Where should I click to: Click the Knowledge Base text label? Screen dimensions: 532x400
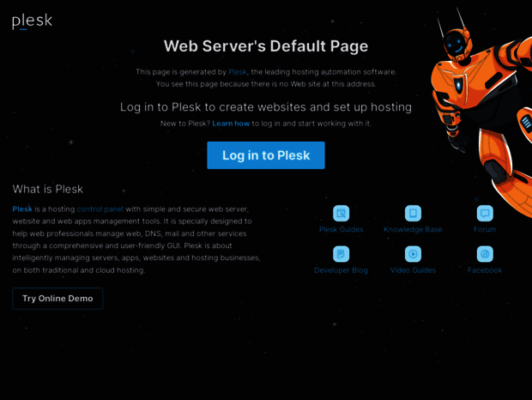coord(413,230)
